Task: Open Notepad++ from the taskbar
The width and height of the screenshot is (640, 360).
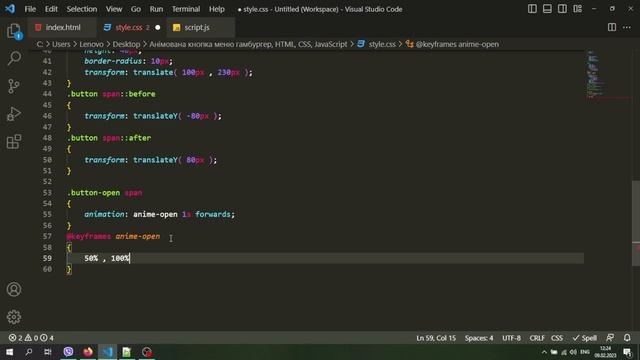Action: click(127, 352)
